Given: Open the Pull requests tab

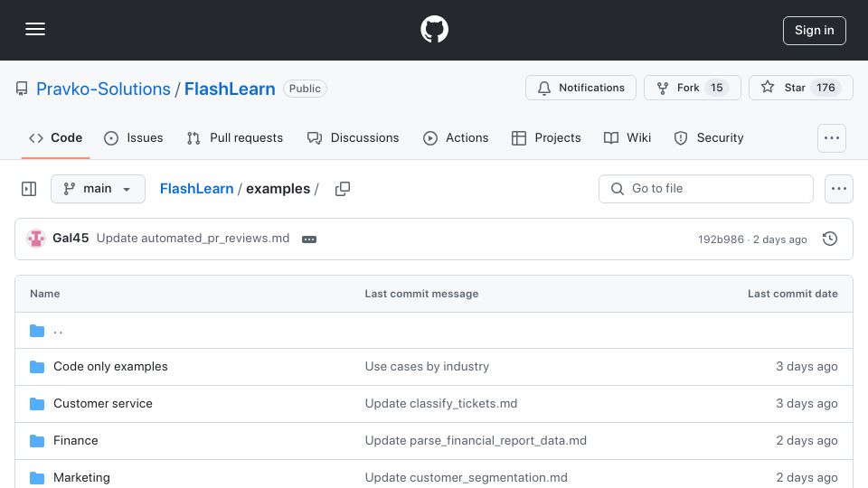Looking at the screenshot, I should pyautogui.click(x=235, y=137).
